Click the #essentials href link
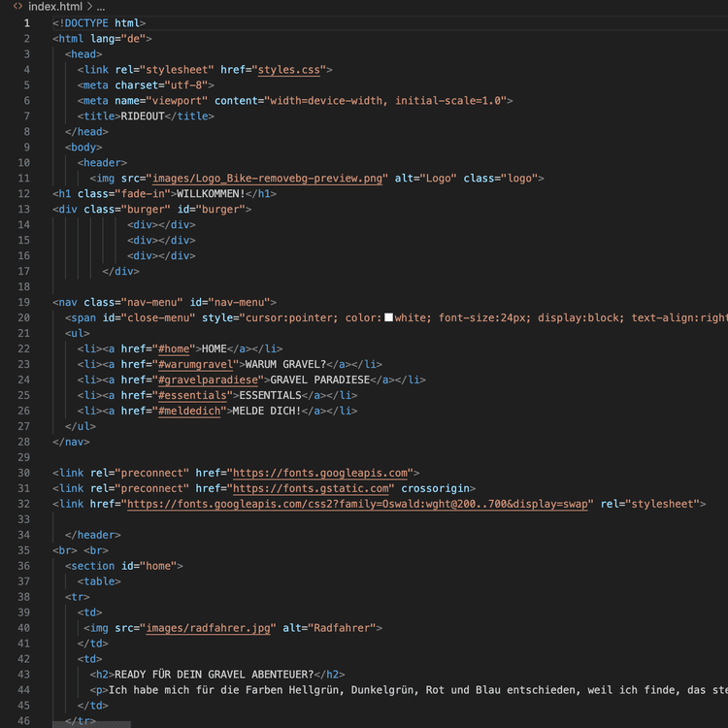The width and height of the screenshot is (728, 728). (192, 395)
